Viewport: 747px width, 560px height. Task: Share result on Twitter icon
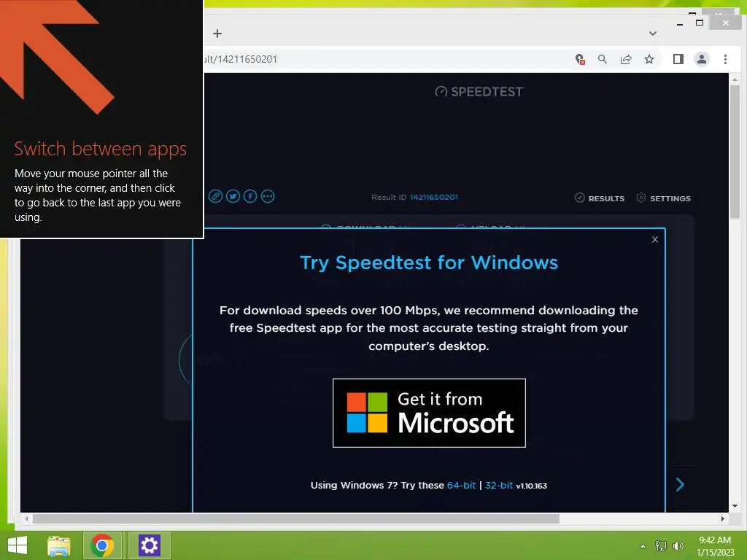(x=233, y=196)
